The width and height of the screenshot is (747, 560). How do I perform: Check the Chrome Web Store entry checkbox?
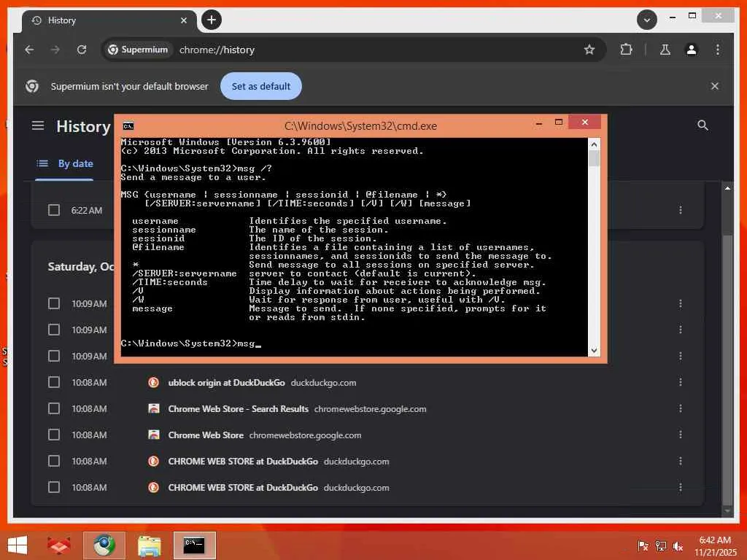pyautogui.click(x=54, y=435)
